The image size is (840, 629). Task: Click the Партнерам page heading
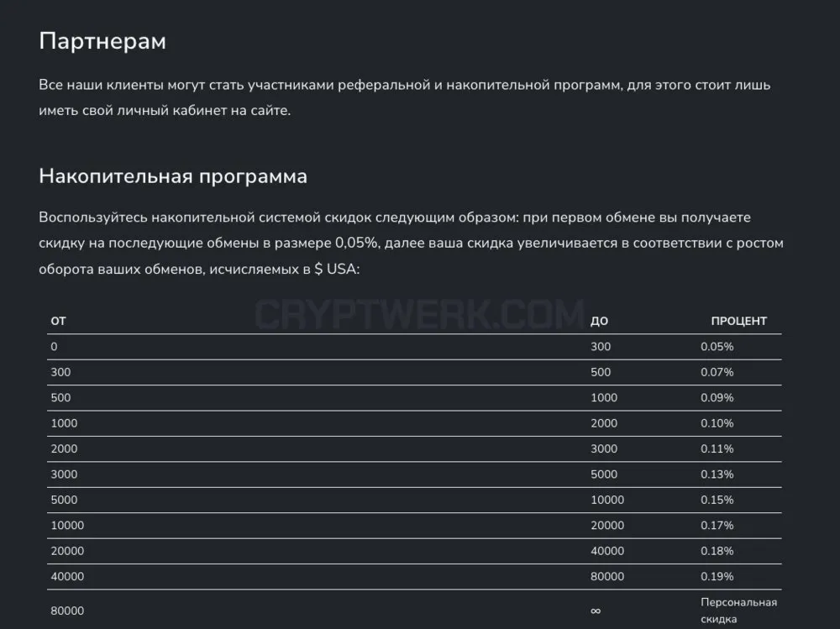pos(102,41)
